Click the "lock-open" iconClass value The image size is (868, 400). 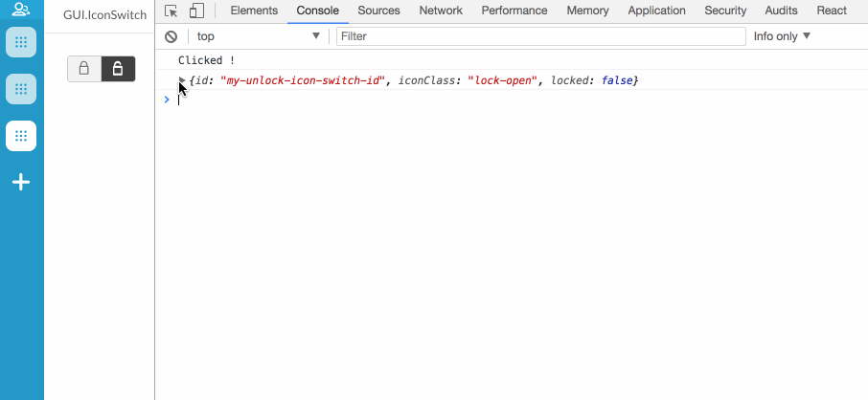point(503,80)
